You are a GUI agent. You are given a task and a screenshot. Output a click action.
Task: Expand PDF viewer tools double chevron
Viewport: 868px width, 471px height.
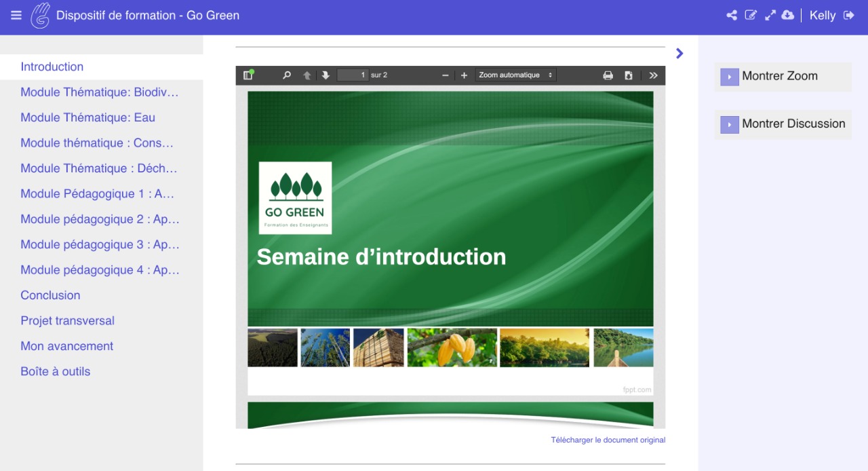(653, 75)
